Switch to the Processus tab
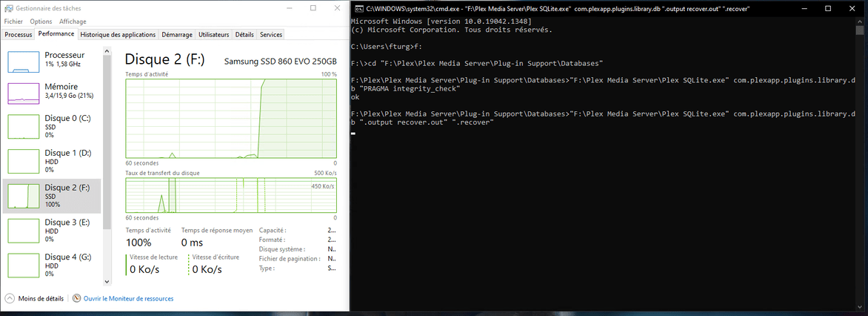The image size is (868, 316). click(x=19, y=34)
